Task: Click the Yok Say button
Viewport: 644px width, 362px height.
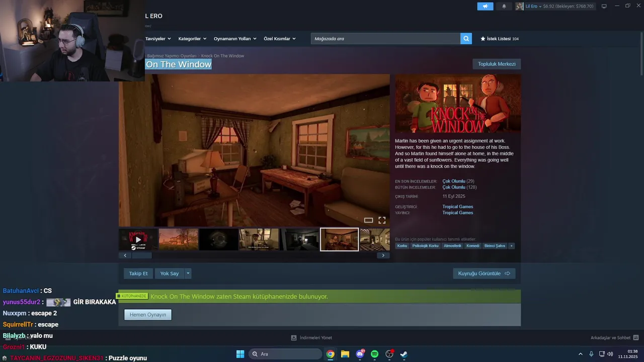Action: coord(170,274)
